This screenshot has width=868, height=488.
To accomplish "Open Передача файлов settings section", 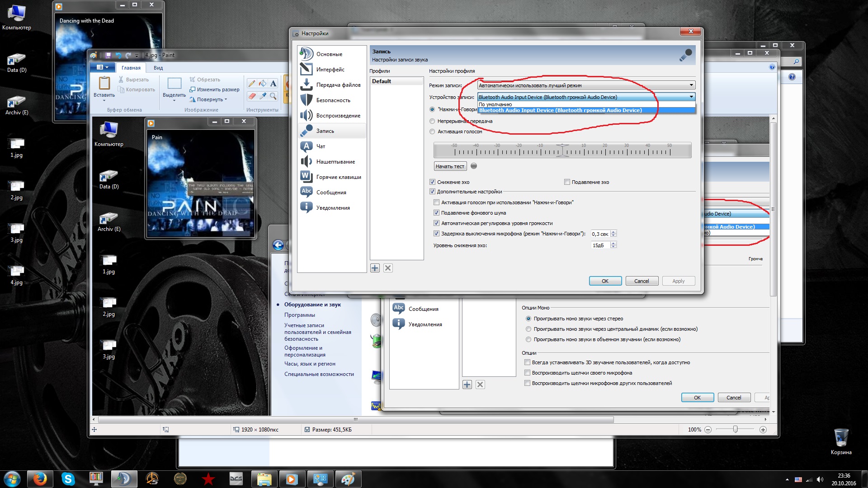I will pos(331,85).
